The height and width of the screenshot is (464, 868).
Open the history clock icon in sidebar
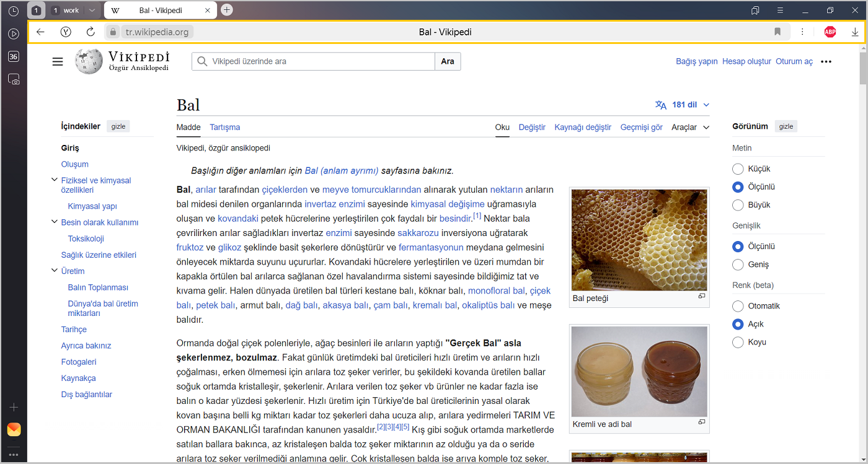pos(14,11)
